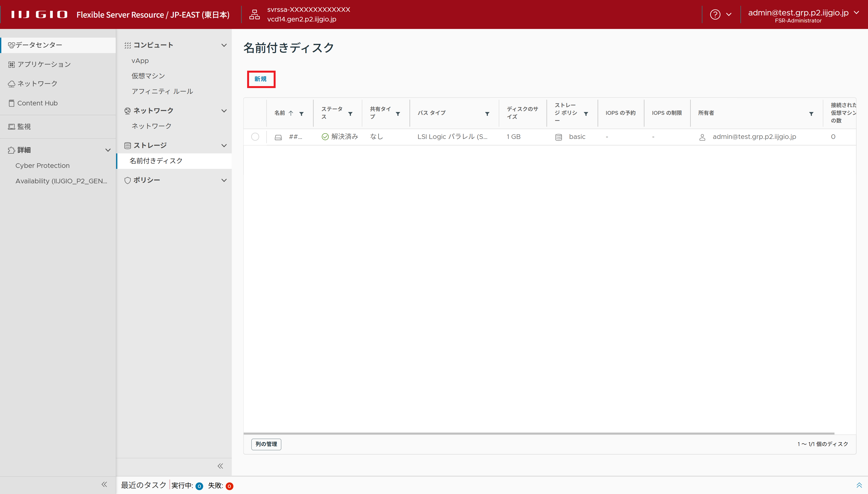
Task: Select the radio button for the disk row
Action: (255, 137)
